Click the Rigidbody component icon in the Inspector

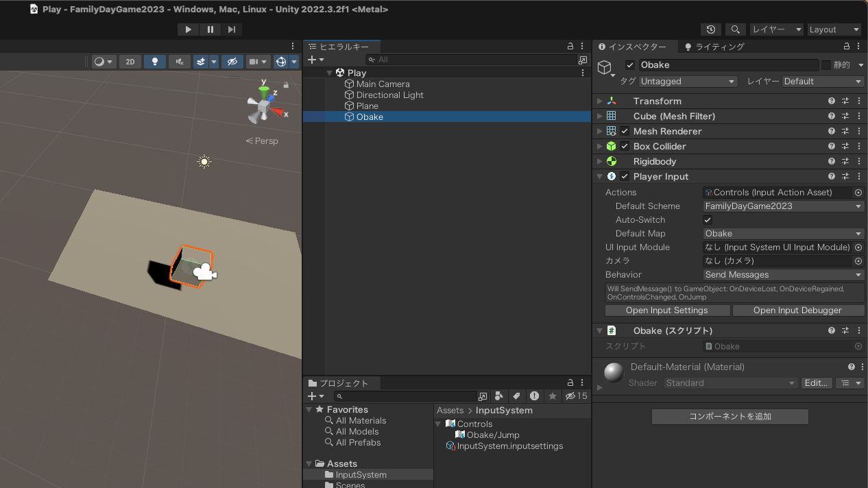611,161
